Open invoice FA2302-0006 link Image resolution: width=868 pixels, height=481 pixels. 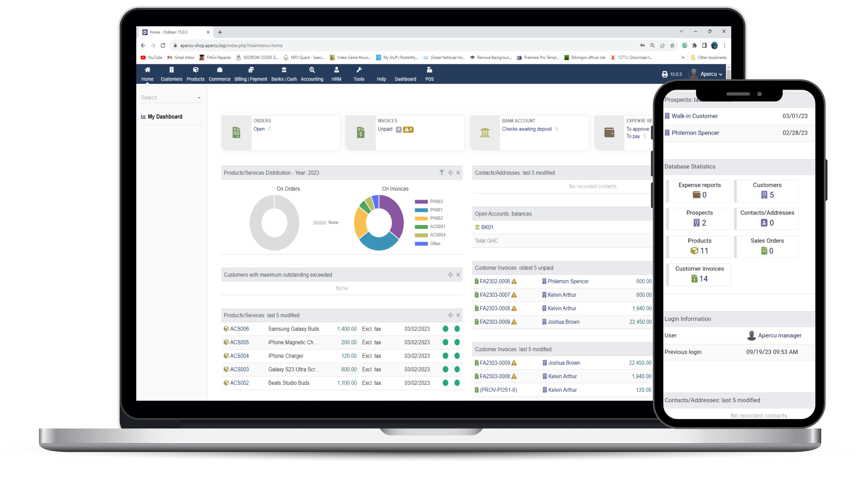(x=495, y=281)
